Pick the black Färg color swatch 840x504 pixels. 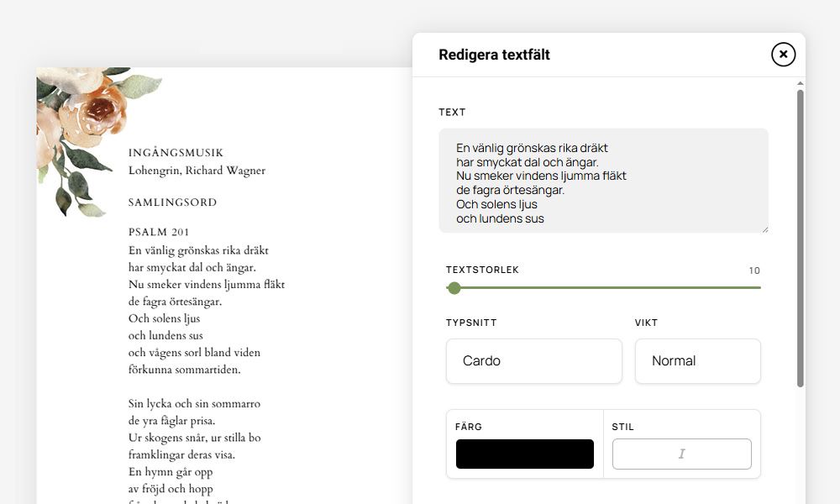point(524,454)
